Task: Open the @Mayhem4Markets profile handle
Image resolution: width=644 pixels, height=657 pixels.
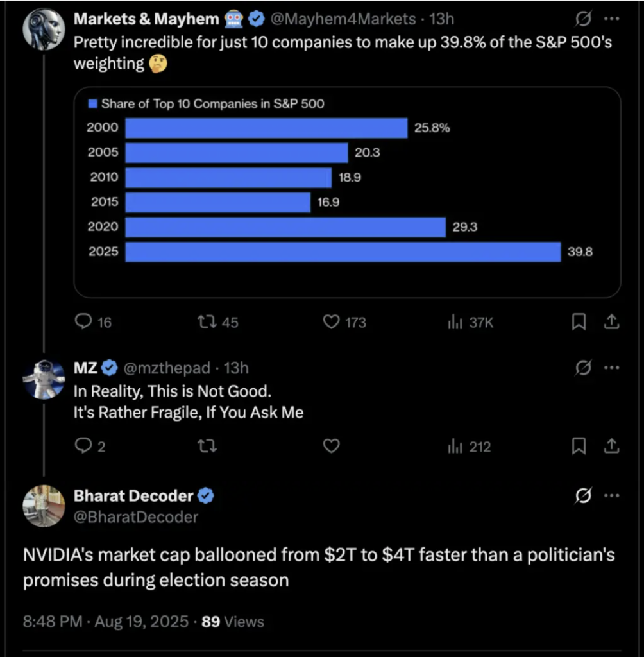Action: point(343,19)
